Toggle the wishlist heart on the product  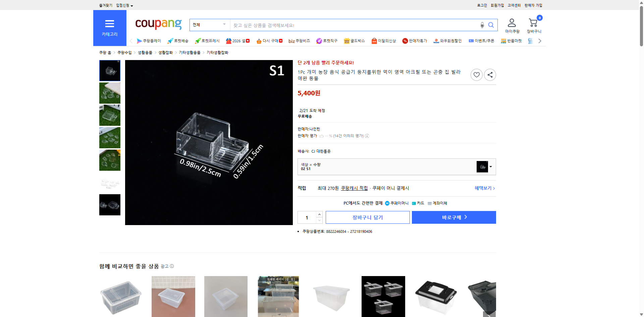pyautogui.click(x=476, y=74)
